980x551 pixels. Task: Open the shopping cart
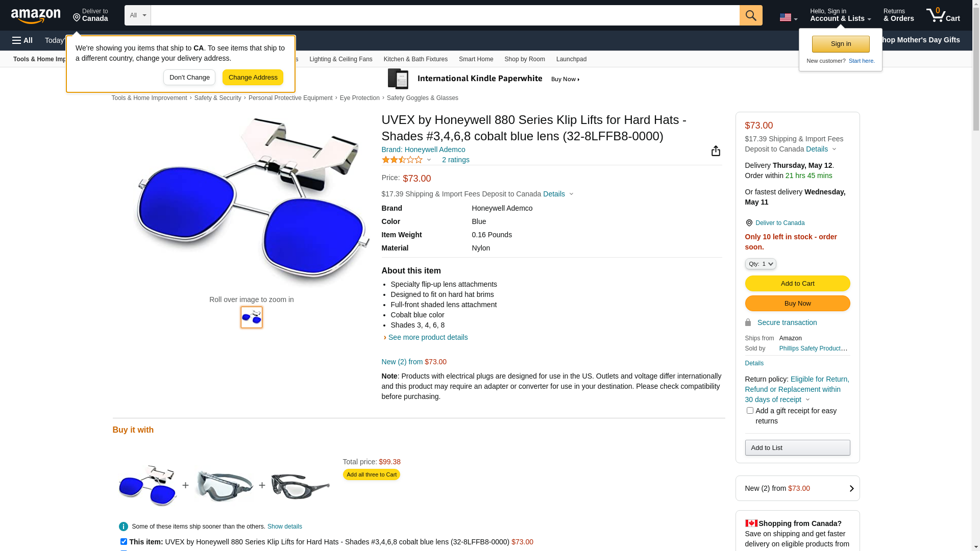(943, 15)
